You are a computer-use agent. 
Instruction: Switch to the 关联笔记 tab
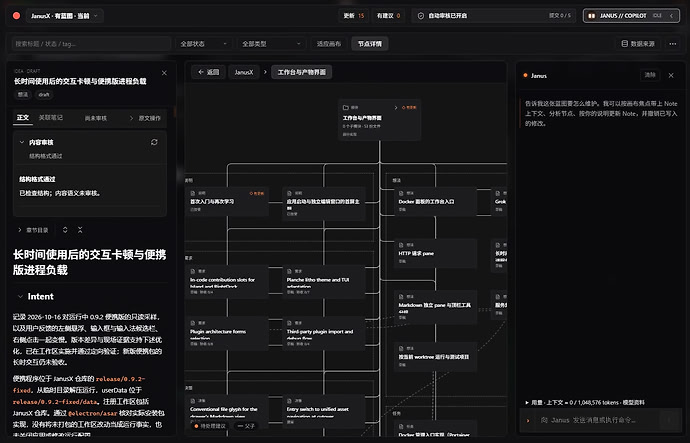[x=51, y=118]
